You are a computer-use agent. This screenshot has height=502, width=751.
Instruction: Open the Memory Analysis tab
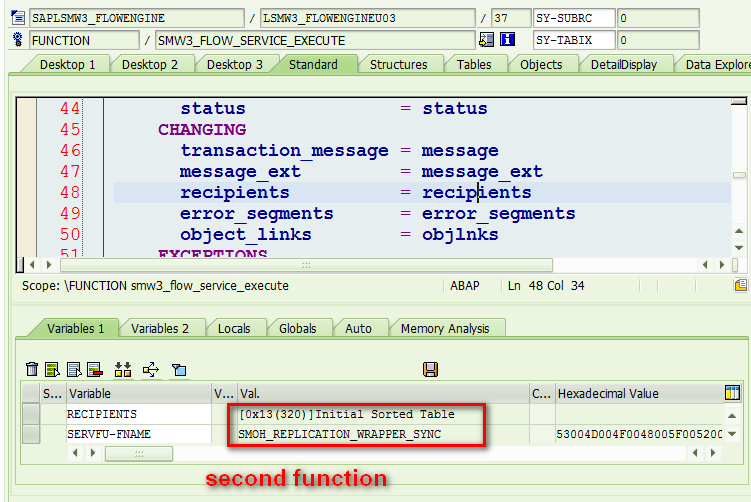(445, 329)
